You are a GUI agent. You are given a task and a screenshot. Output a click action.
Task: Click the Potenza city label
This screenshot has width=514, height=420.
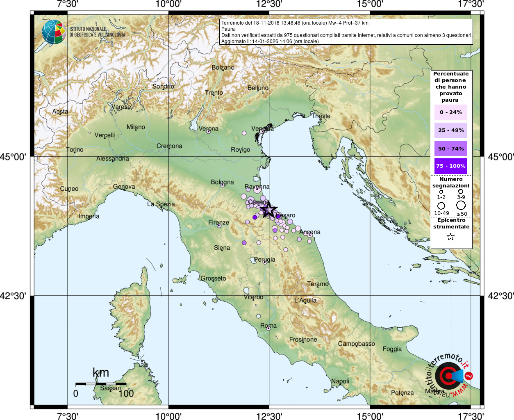pos(403,393)
